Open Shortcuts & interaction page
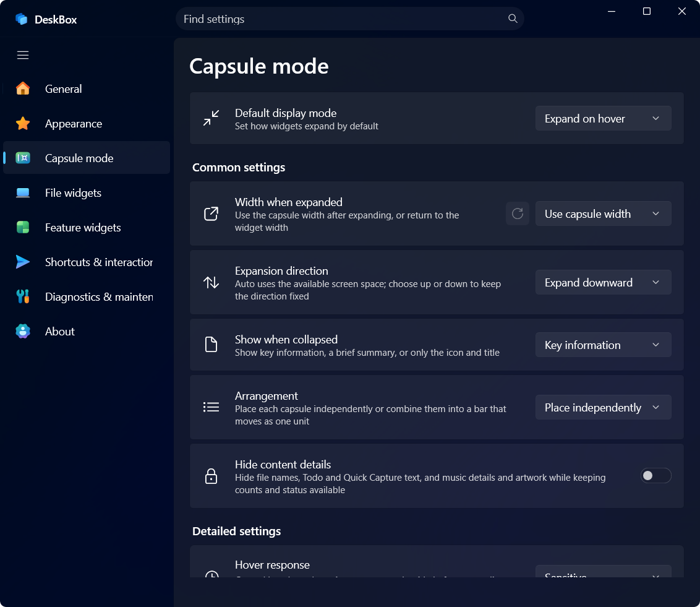The height and width of the screenshot is (607, 700). 87,262
